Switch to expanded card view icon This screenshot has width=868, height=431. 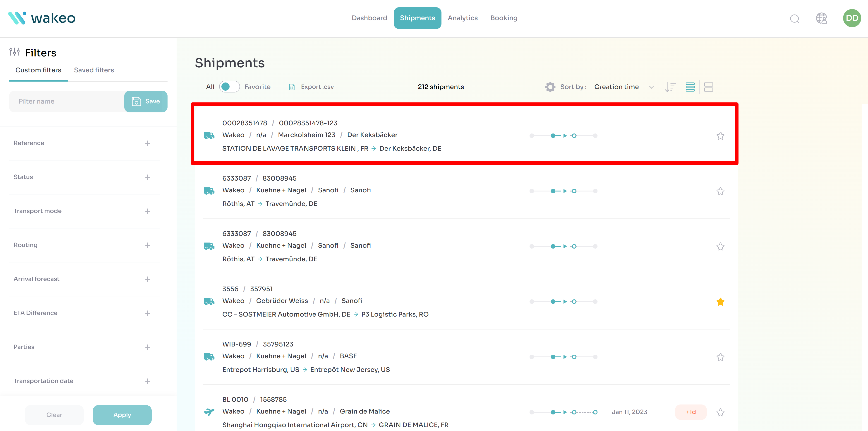coord(708,87)
